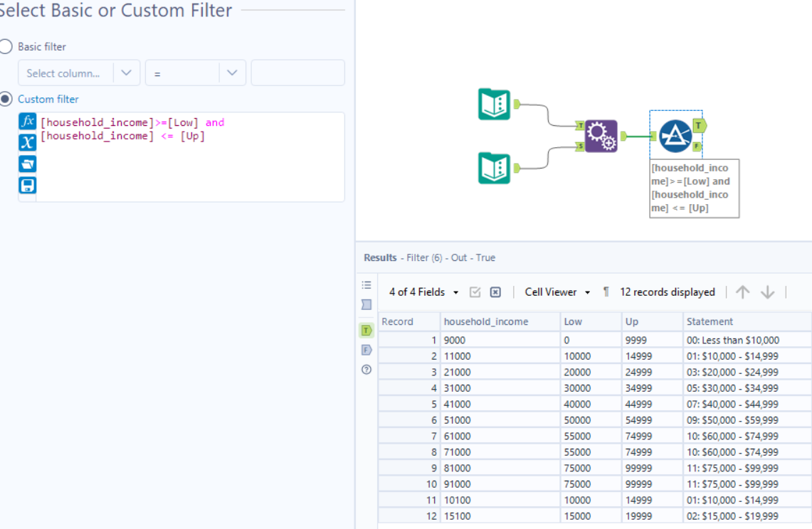Select the Custom filter radio button
812x529 pixels.
[x=6, y=100]
